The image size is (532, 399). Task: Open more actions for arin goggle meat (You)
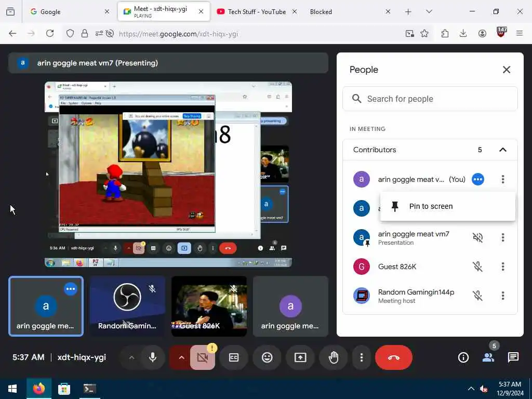(503, 179)
